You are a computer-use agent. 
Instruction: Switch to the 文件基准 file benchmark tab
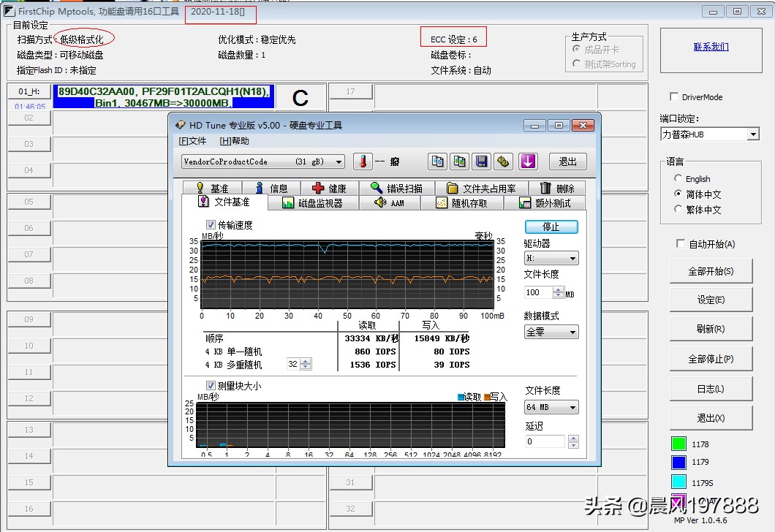click(224, 202)
